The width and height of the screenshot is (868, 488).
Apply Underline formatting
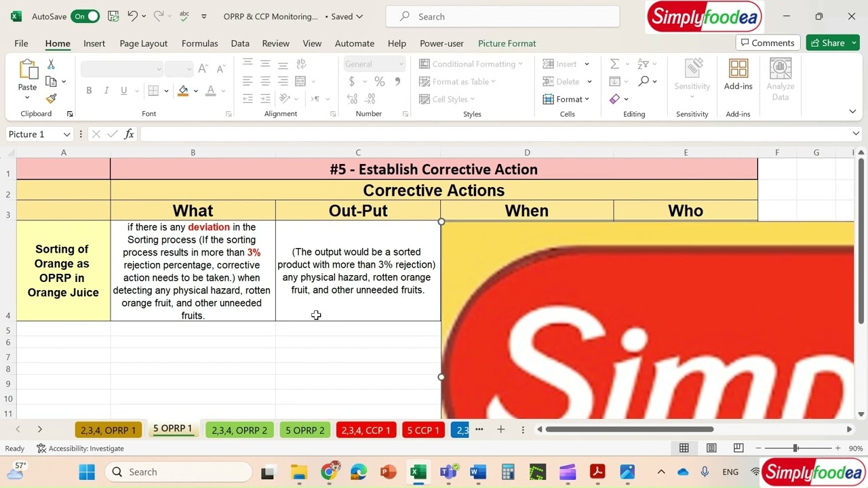click(123, 90)
